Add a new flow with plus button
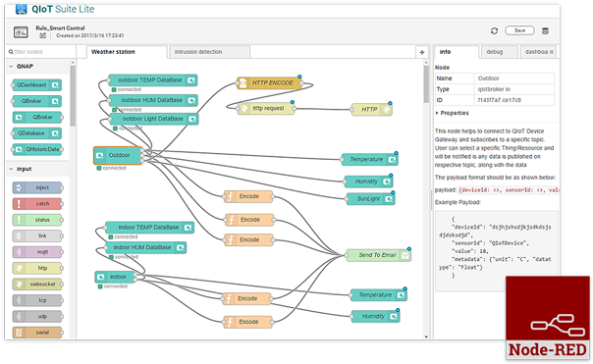 (422, 52)
